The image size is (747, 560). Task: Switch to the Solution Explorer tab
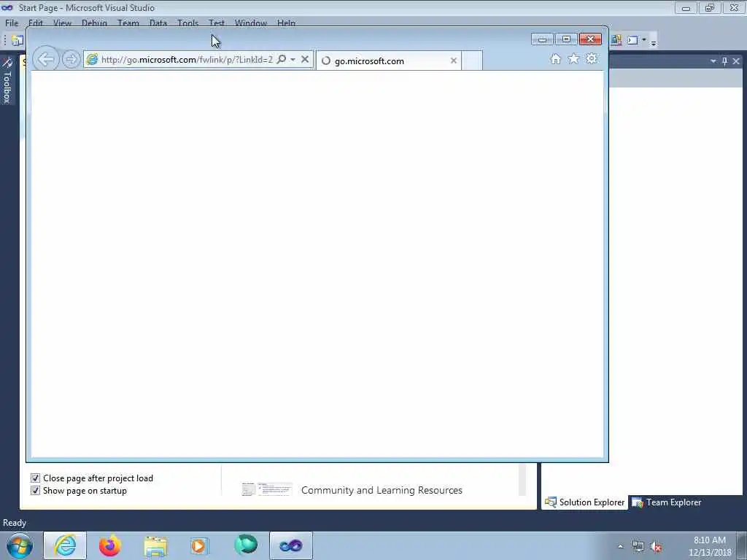point(584,502)
